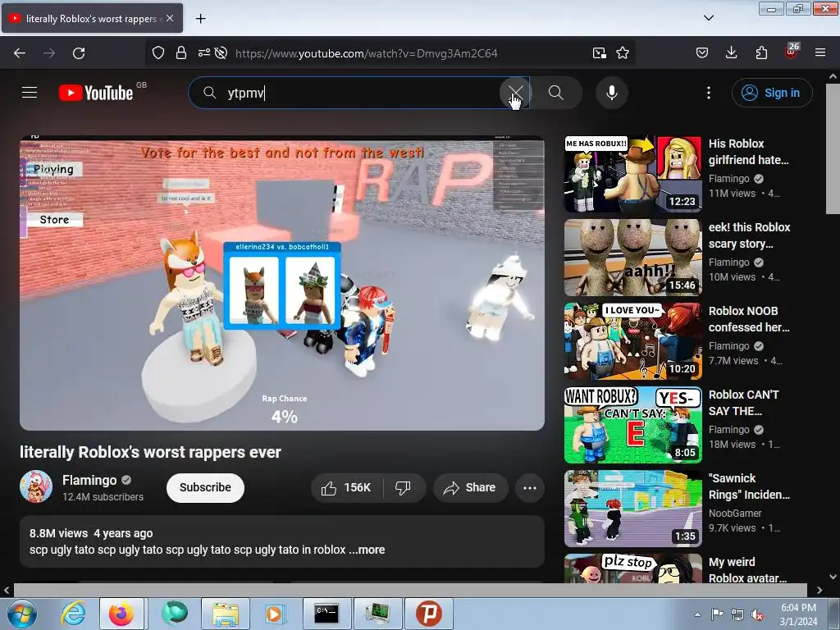
Task: Open the His Roblox girlfriend hate video thumbnail
Action: click(x=632, y=174)
